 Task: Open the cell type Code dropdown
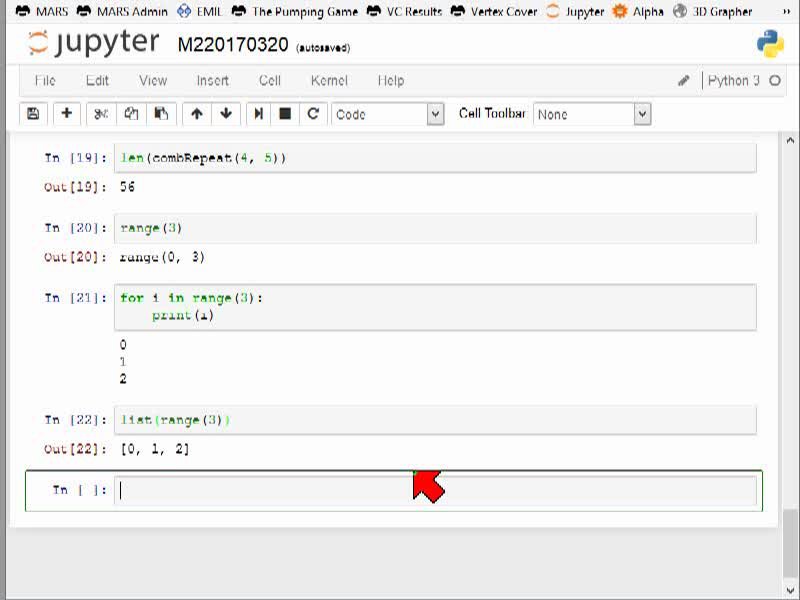coord(388,114)
